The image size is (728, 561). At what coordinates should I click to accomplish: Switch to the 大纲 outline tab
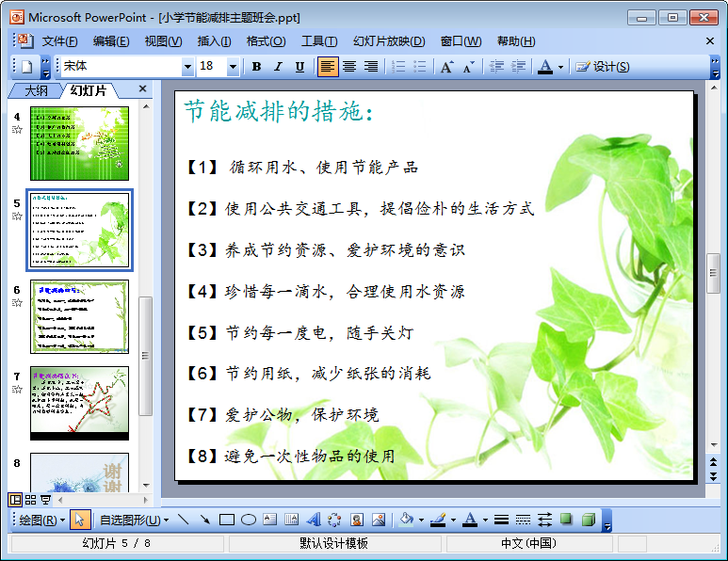[36, 90]
